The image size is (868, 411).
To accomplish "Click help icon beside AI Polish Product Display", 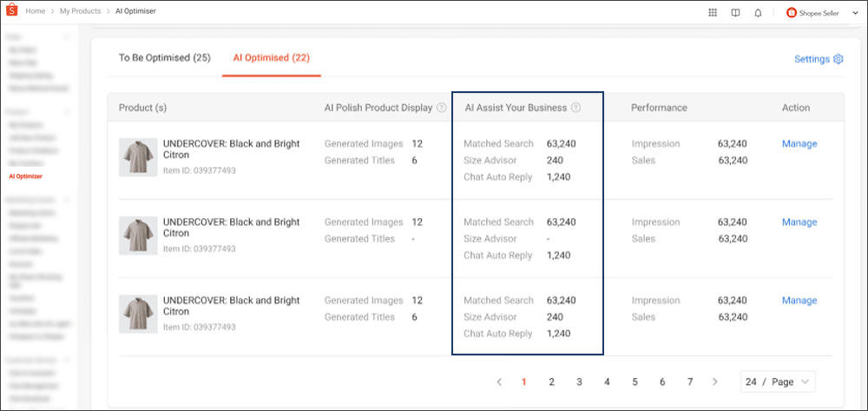I will coord(442,108).
